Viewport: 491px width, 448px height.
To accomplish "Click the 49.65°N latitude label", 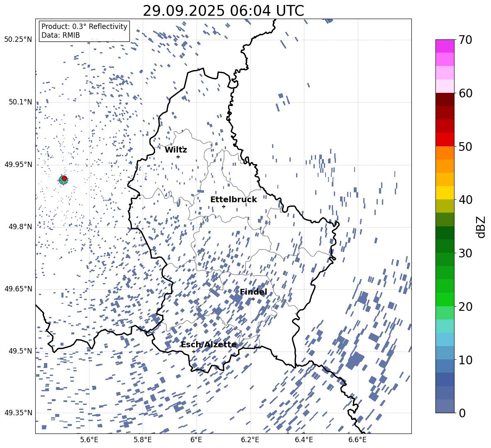I will coord(18,288).
